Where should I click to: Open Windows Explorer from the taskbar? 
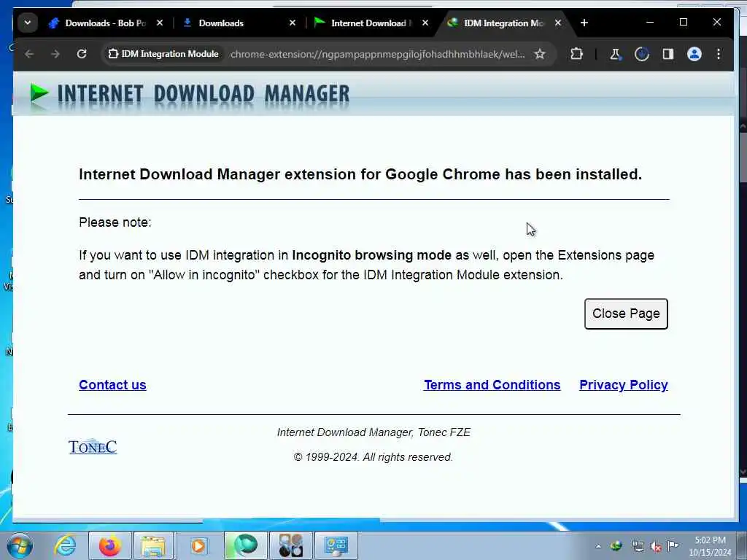[x=154, y=545]
